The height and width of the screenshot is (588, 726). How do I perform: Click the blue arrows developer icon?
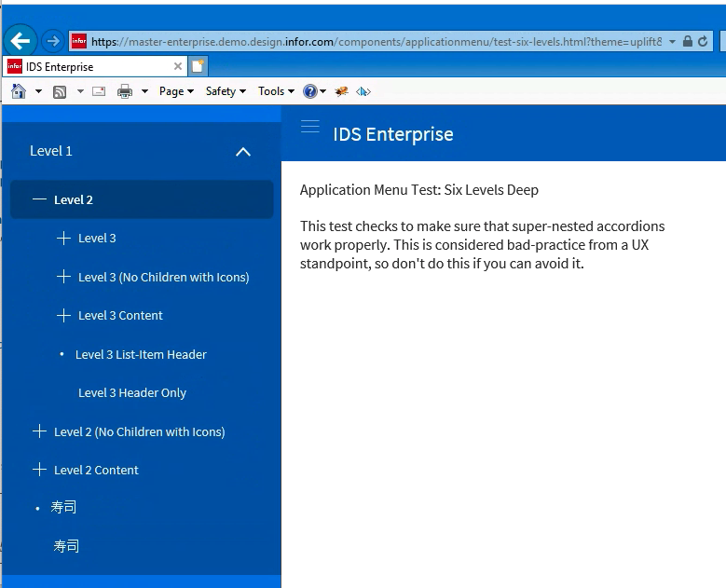click(x=363, y=91)
